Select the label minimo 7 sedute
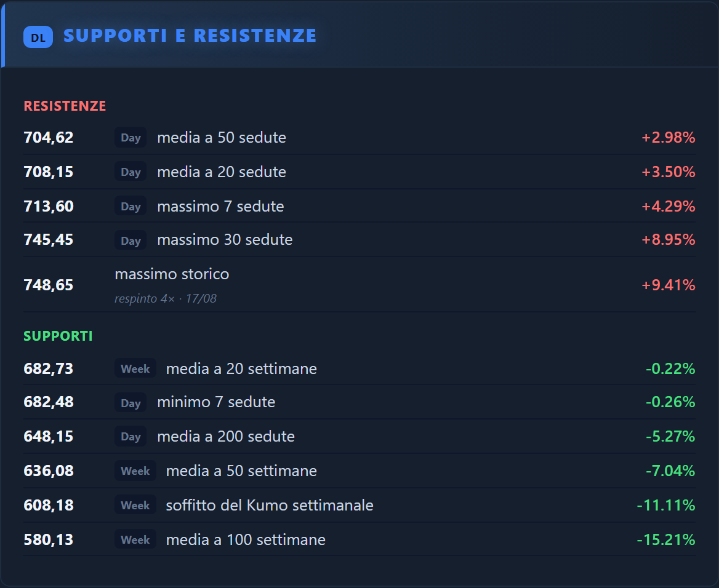Image resolution: width=719 pixels, height=588 pixels. (x=217, y=402)
